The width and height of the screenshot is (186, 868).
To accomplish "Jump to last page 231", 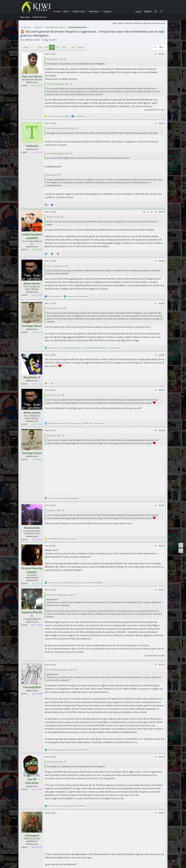I will point(73,47).
